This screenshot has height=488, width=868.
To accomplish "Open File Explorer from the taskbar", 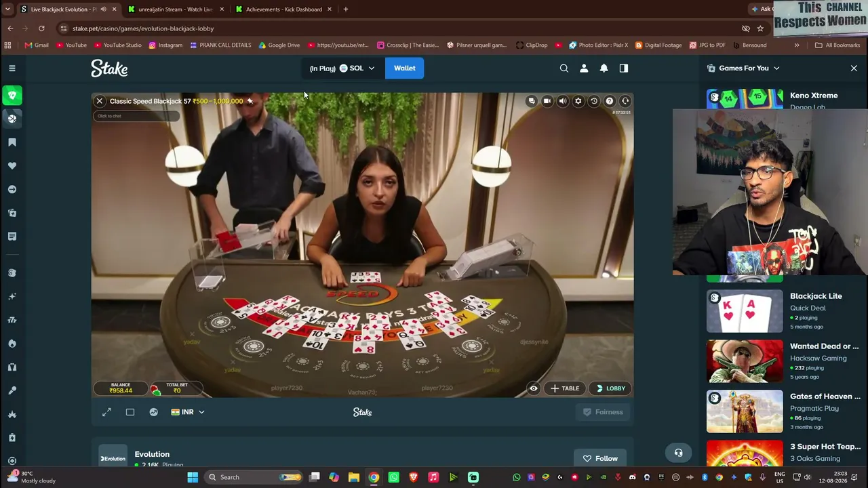I will click(x=354, y=477).
